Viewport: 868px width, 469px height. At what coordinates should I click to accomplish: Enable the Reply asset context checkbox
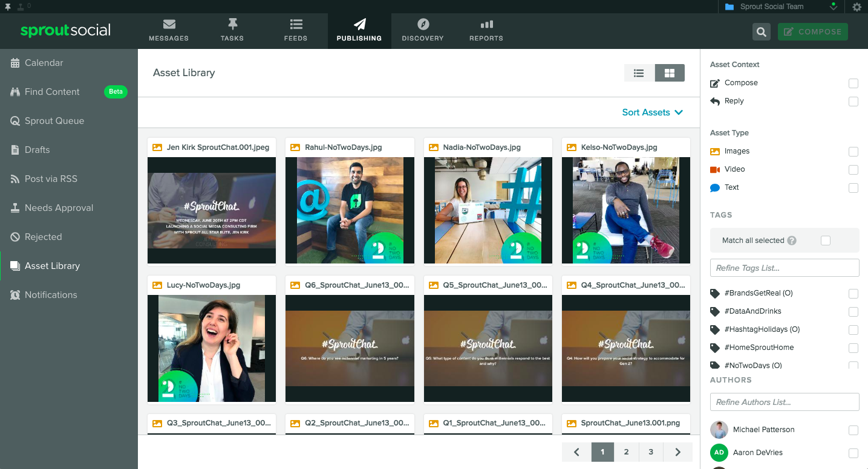(853, 102)
